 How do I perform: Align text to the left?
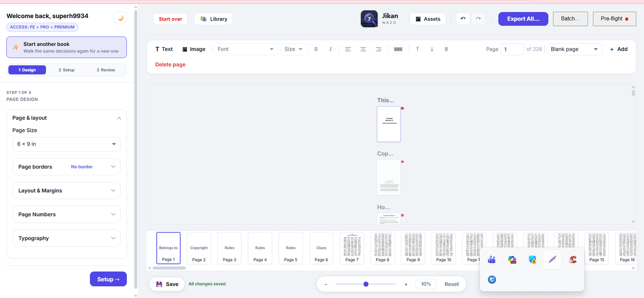point(348,49)
